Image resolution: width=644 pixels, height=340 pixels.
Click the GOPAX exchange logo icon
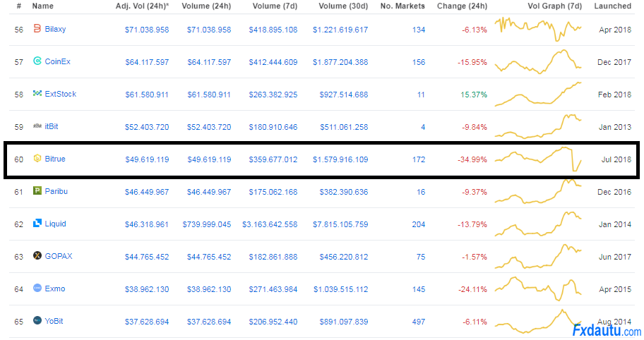[38, 256]
